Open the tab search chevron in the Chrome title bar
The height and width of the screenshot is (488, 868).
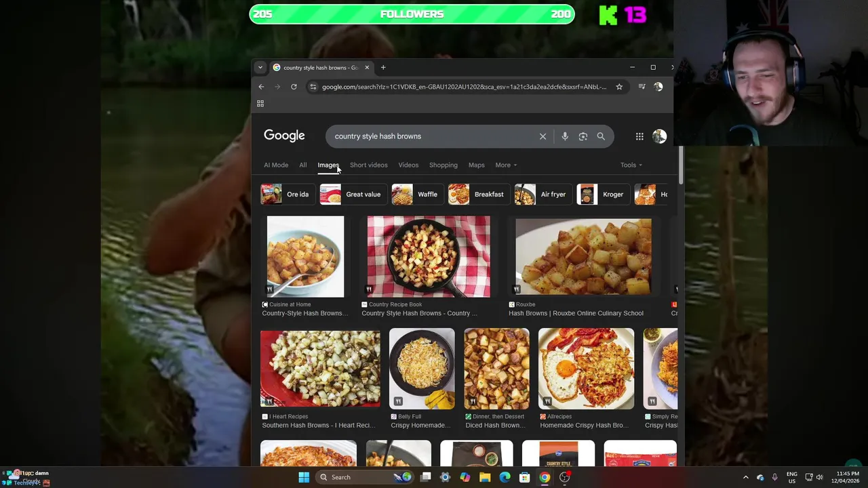(260, 67)
